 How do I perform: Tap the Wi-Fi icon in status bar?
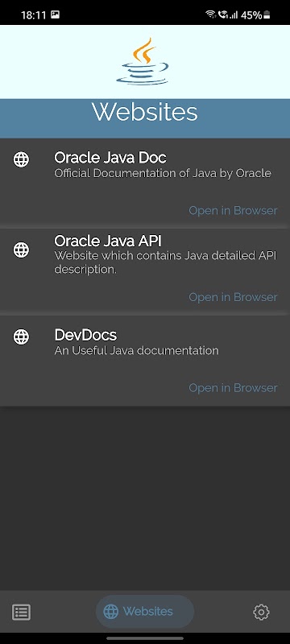tap(211, 14)
